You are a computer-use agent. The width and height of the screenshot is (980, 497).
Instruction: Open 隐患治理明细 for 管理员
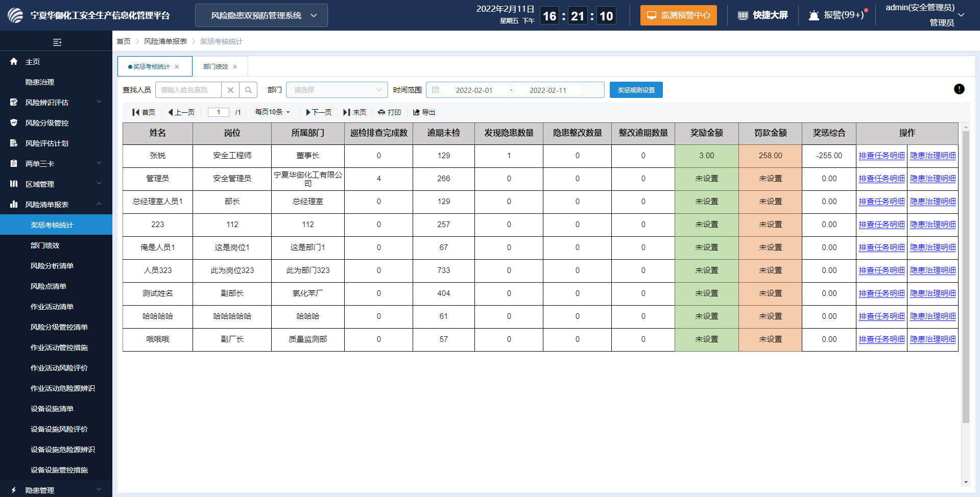(933, 179)
